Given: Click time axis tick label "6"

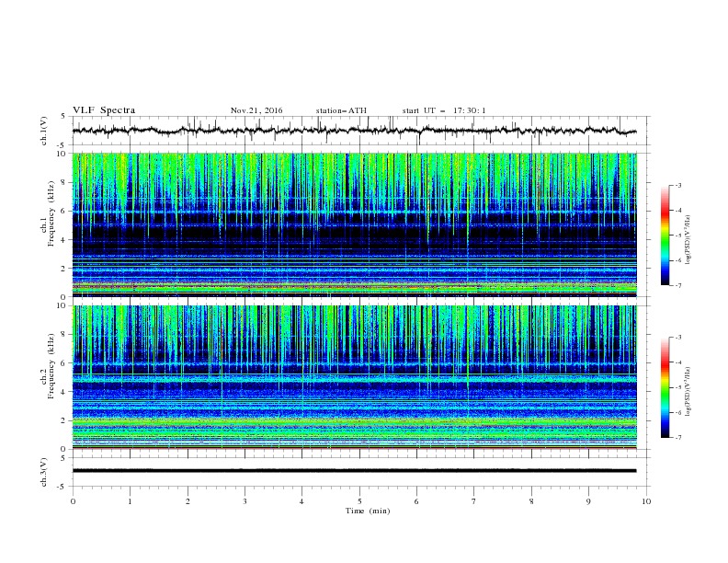Looking at the screenshot, I should tap(416, 501).
